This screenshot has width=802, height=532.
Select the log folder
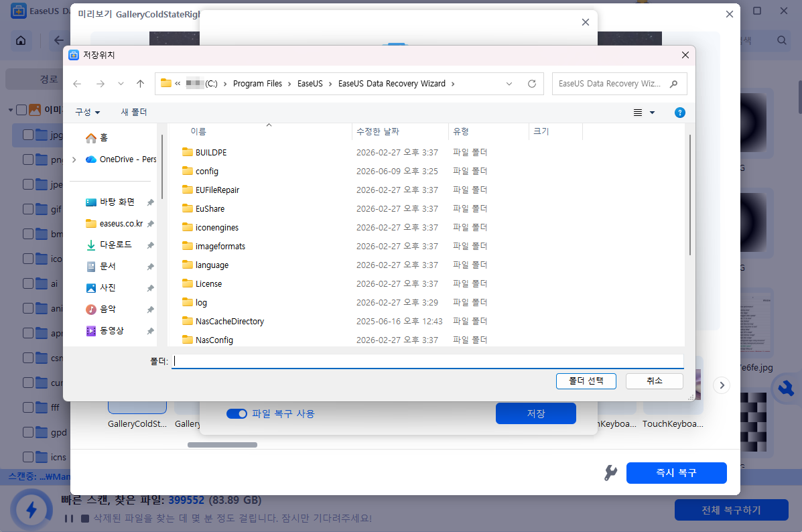[195, 303]
